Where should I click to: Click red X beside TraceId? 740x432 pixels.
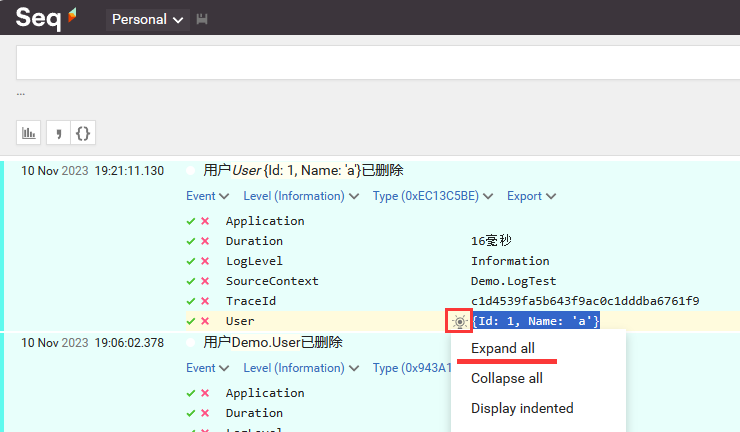tap(205, 301)
